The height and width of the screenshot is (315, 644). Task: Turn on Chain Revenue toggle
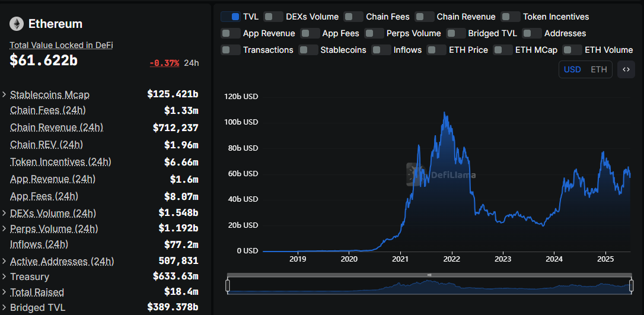[424, 17]
